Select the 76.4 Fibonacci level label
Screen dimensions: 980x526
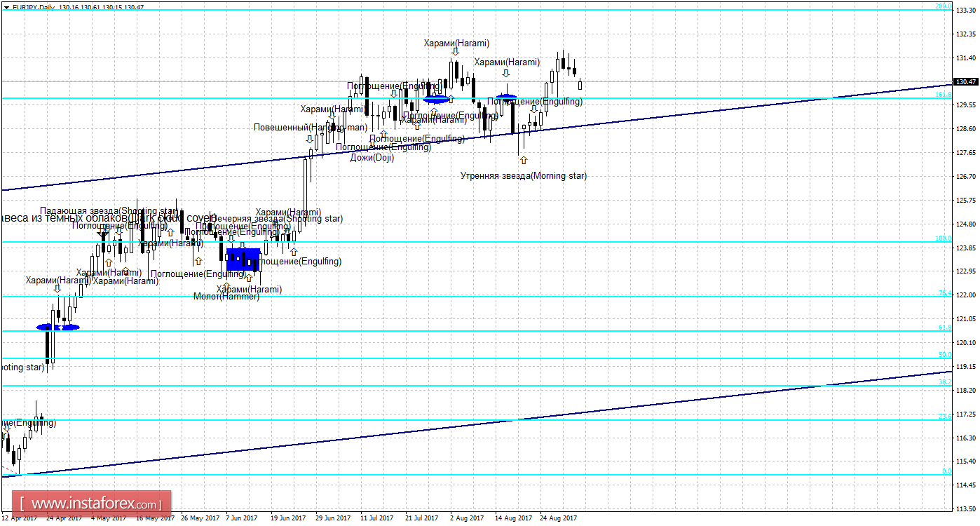pos(944,292)
